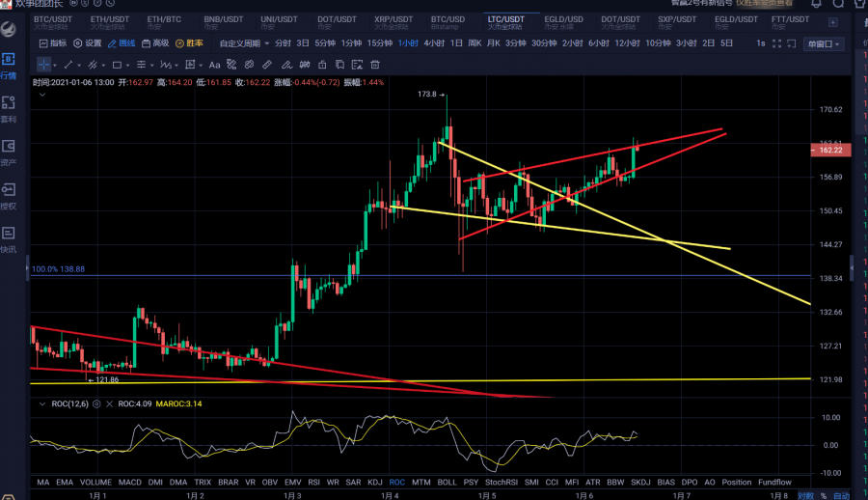
Task: Collapse the main chart info chevron
Action: (x=42, y=95)
